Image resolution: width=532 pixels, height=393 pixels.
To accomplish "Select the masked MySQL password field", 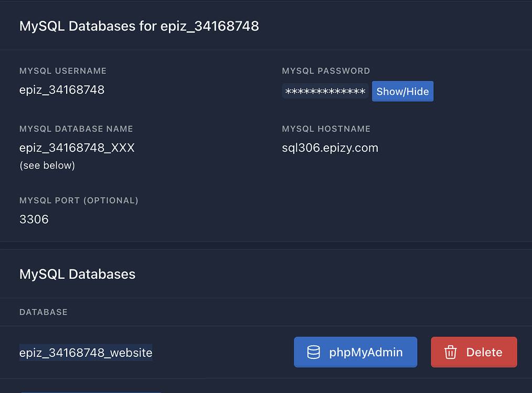I will tap(325, 91).
